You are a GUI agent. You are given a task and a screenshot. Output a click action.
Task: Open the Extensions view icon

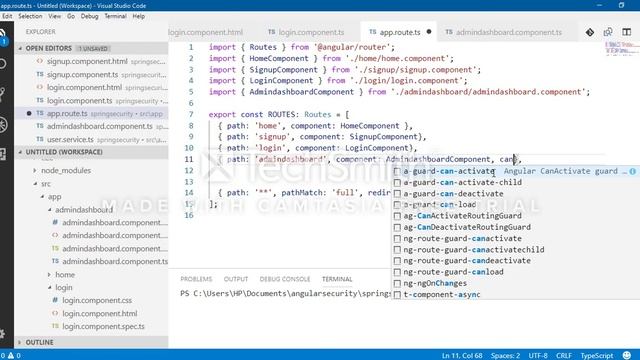[x=3, y=154]
